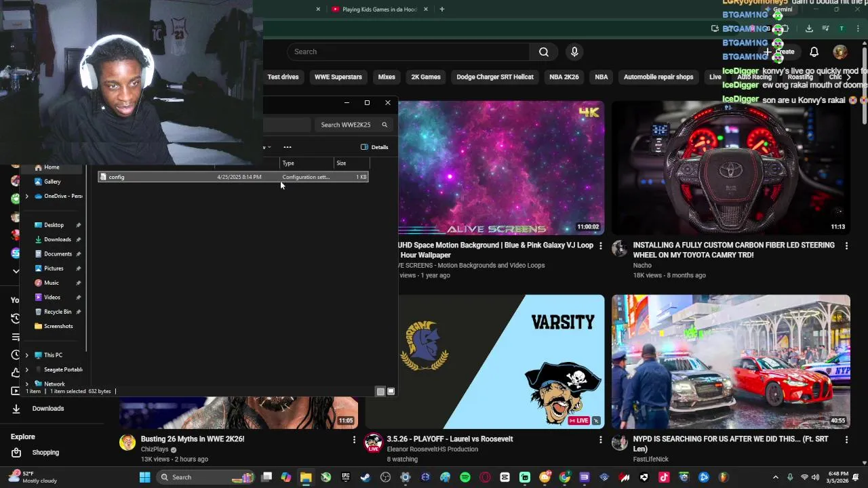Click the Details button in Explorer
The width and height of the screenshot is (868, 488).
374,147
